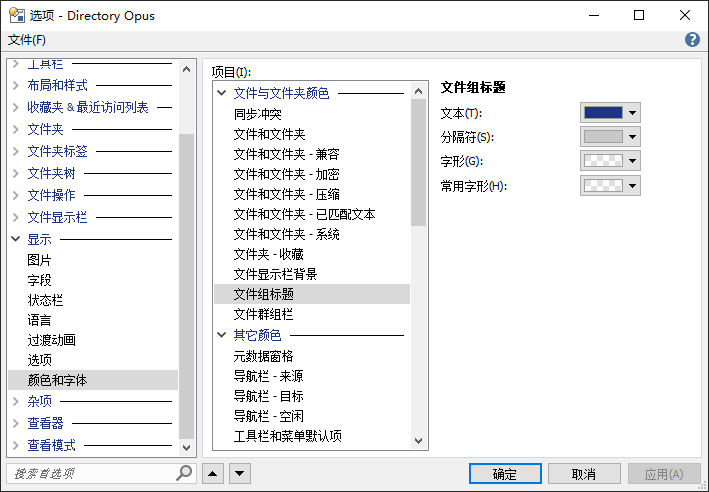Open the 文本(T) color dropdown
The image size is (709, 492).
(x=610, y=113)
